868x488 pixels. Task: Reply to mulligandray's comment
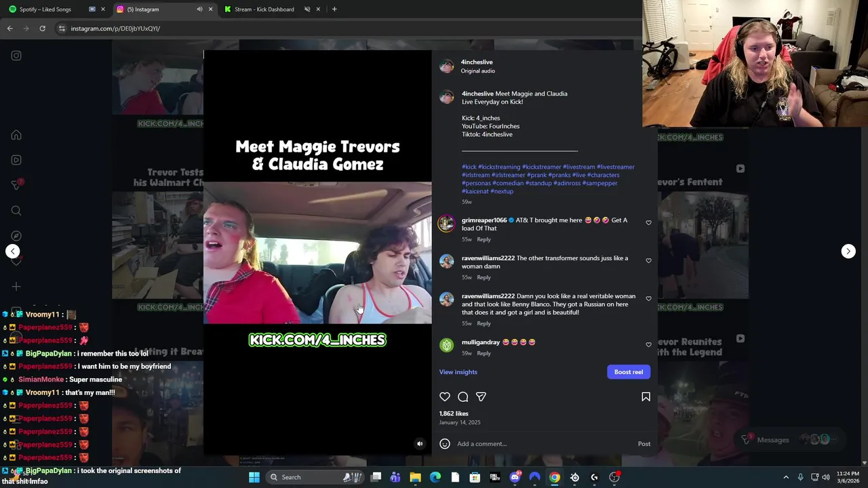pos(484,353)
